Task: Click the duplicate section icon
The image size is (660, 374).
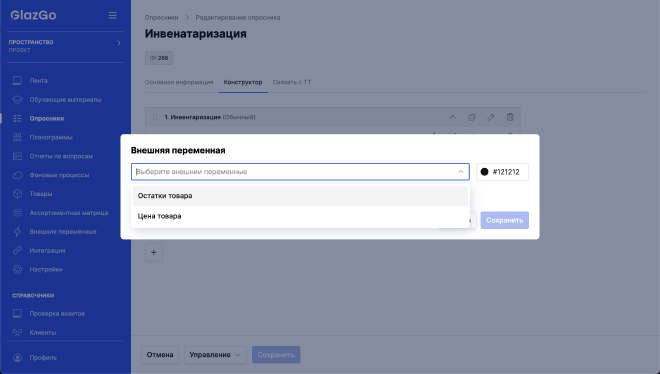Action: pyautogui.click(x=471, y=117)
